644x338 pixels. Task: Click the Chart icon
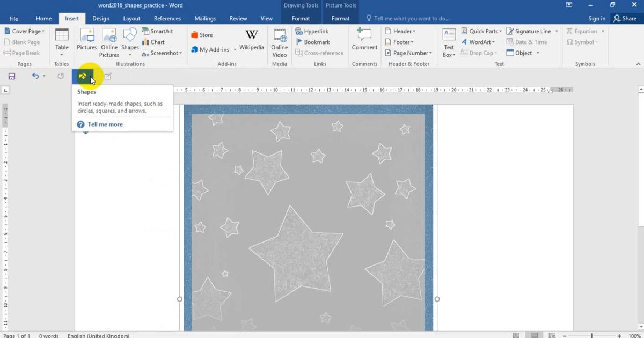point(153,42)
